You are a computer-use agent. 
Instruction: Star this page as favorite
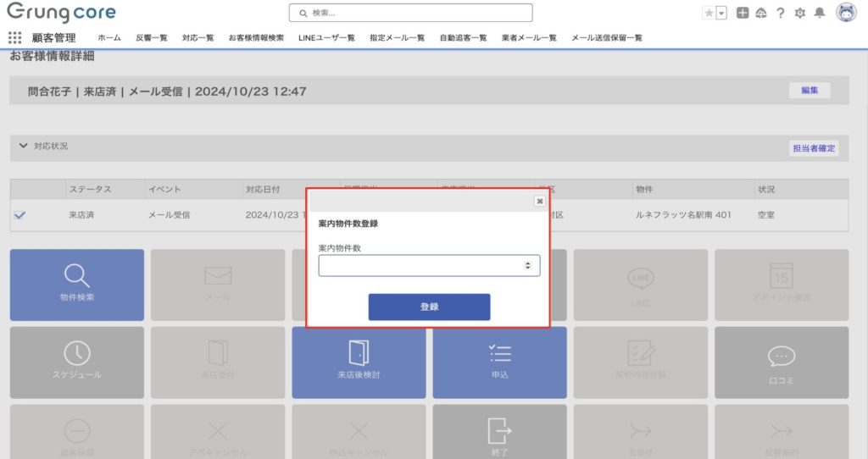(x=709, y=13)
